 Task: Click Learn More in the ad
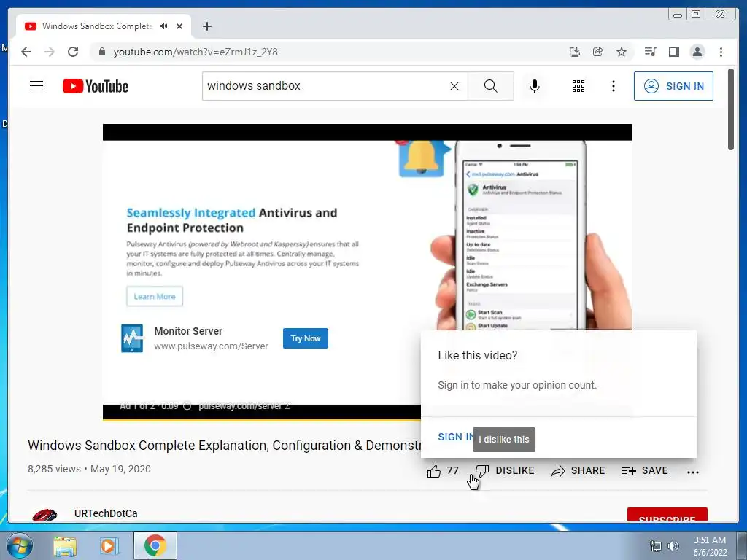point(155,296)
